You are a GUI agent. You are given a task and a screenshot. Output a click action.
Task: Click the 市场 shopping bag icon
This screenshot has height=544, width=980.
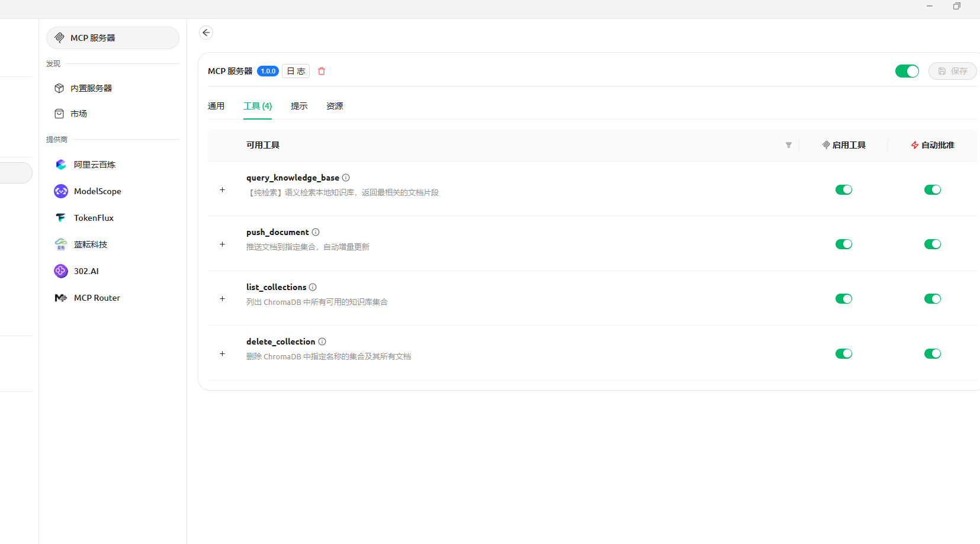pos(59,114)
